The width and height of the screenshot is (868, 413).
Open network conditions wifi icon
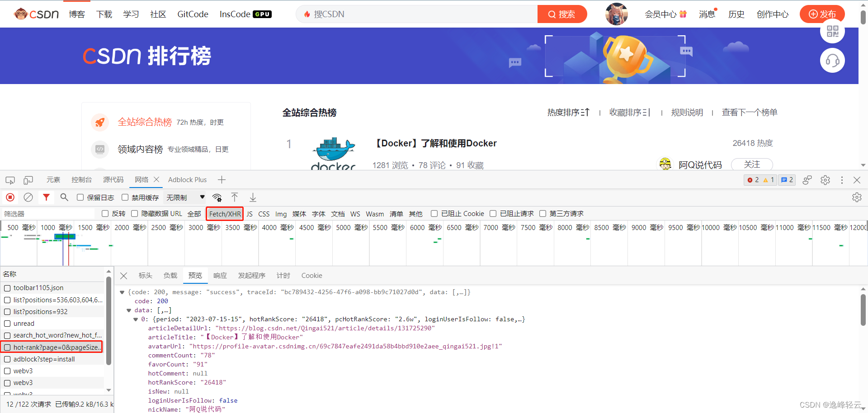(x=217, y=197)
